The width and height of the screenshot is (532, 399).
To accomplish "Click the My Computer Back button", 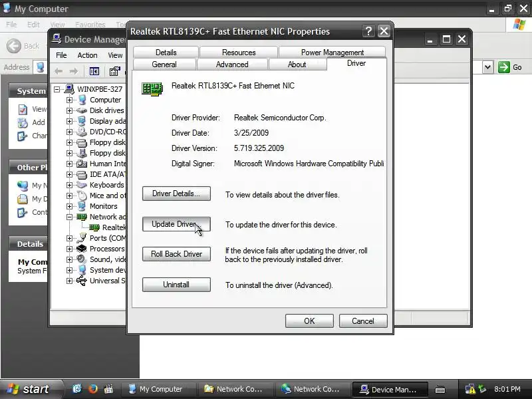I will [x=23, y=46].
